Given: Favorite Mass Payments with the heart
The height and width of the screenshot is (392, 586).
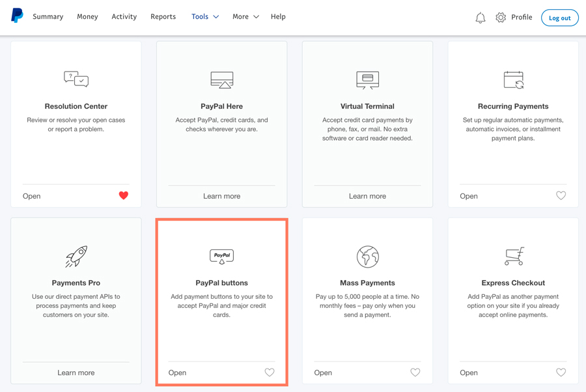Looking at the screenshot, I should pyautogui.click(x=415, y=372).
